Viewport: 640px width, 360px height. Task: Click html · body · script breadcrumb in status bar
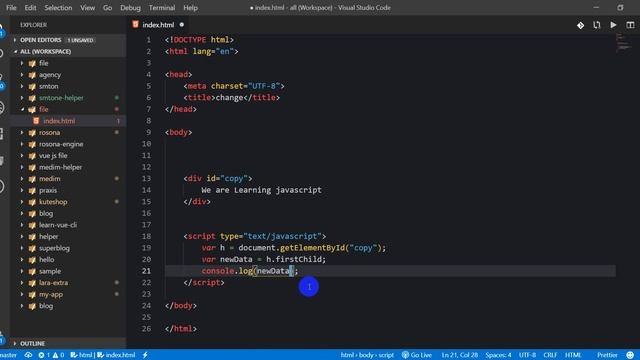point(367,355)
